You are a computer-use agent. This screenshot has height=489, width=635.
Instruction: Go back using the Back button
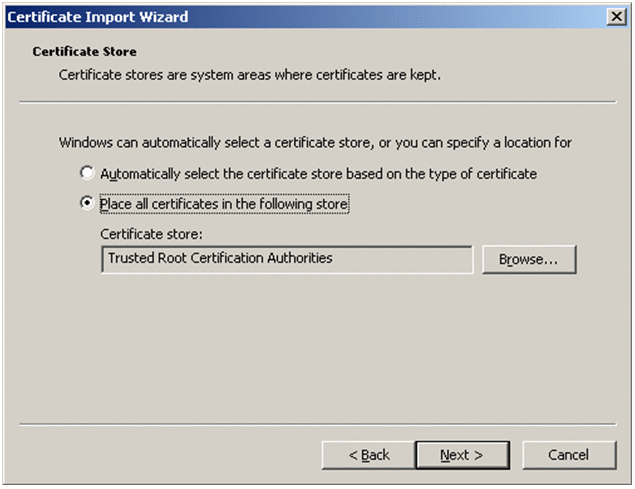click(x=368, y=455)
